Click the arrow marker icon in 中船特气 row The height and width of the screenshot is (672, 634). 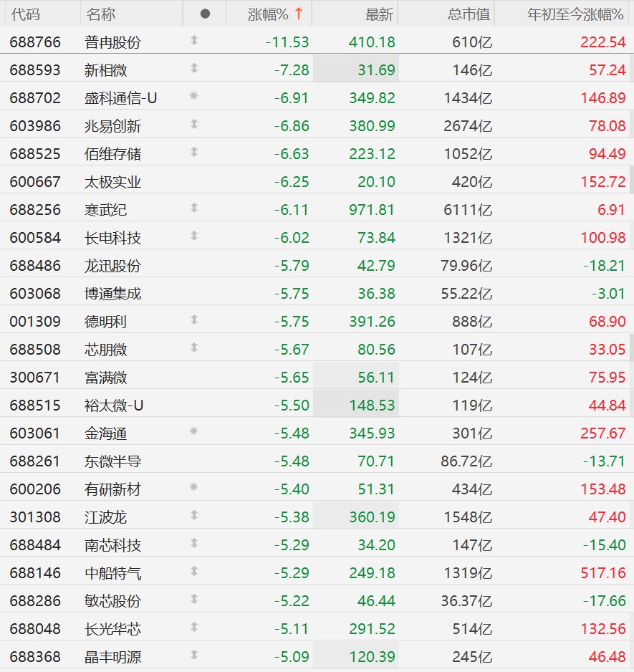tap(193, 571)
